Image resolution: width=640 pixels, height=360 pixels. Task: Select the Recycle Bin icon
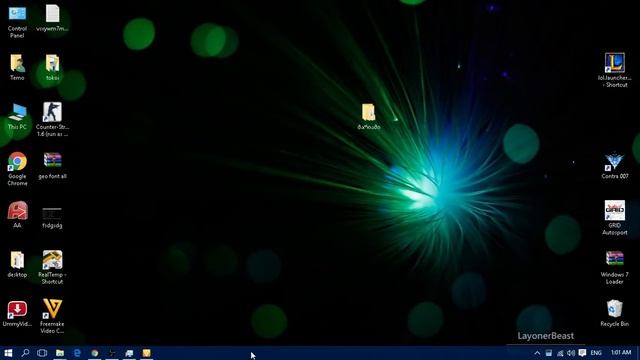(614, 309)
